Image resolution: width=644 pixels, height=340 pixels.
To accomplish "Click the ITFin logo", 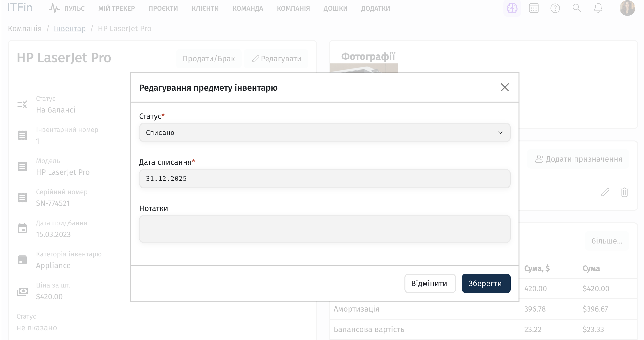I will click(x=20, y=8).
